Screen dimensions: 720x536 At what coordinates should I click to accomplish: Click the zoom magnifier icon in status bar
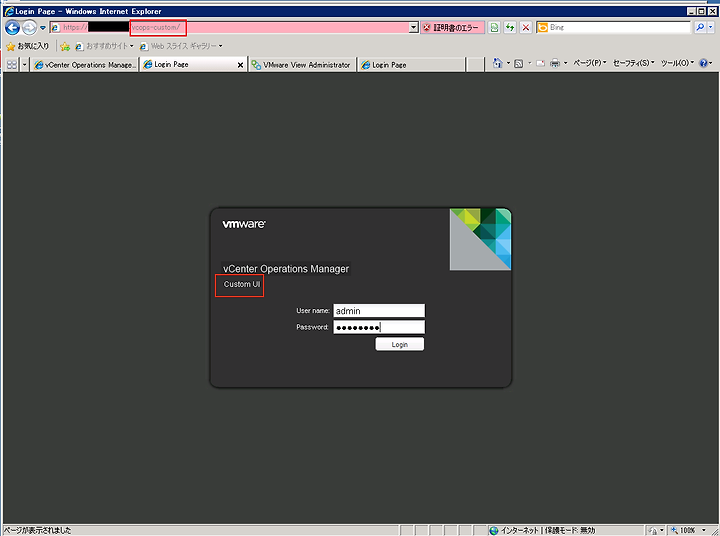tap(674, 530)
